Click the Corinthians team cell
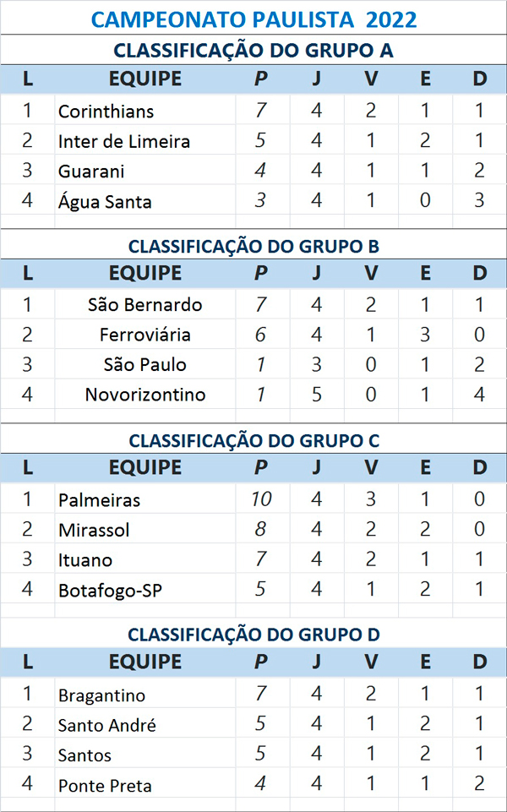The height and width of the screenshot is (812, 507). coord(106,111)
